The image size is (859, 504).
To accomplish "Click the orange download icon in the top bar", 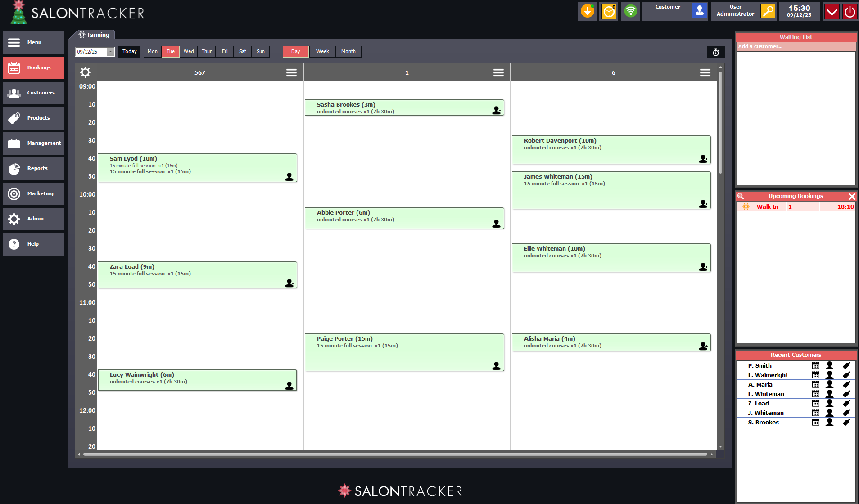I will (x=587, y=11).
